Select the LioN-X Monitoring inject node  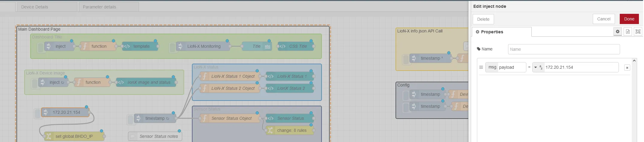(203, 46)
